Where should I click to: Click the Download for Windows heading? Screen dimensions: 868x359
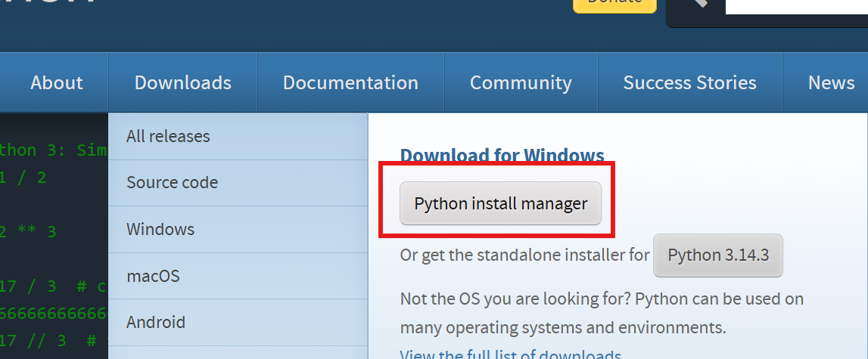pyautogui.click(x=502, y=155)
